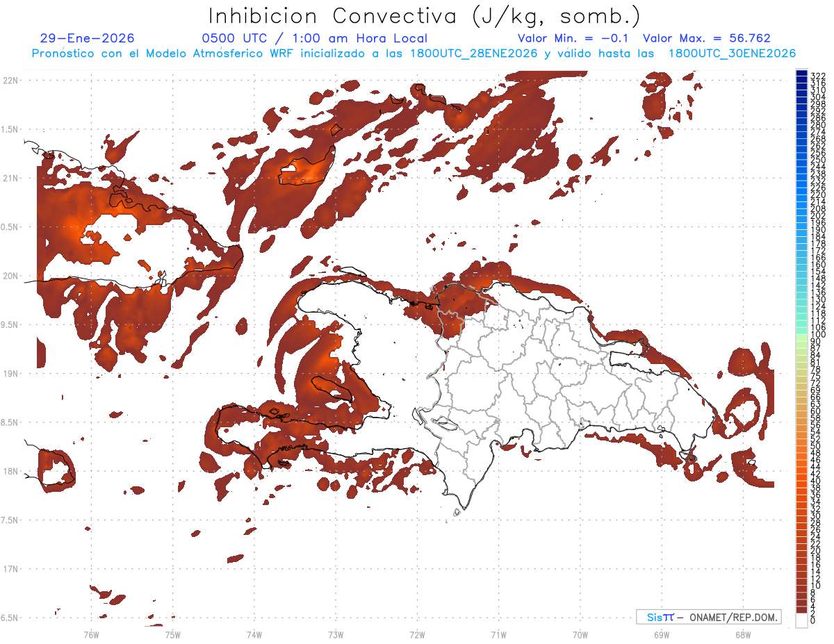Screen dimensions: 834x644
Task: Click the "17N" latitude label
Action: (10, 569)
